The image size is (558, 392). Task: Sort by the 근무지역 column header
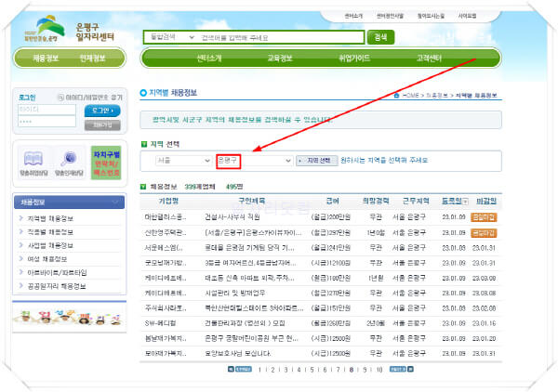[x=416, y=202]
